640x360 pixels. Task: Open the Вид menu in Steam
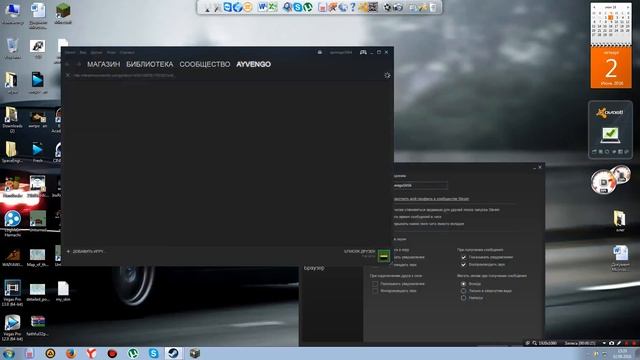tap(83, 52)
